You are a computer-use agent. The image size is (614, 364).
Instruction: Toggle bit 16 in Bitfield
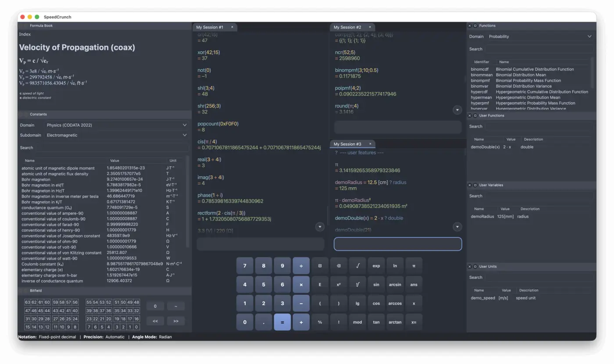136,319
